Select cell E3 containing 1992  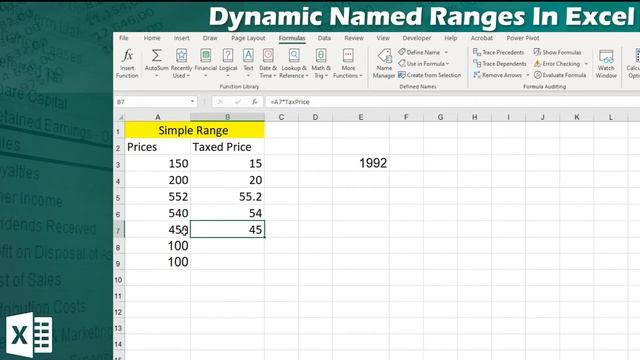(361, 163)
